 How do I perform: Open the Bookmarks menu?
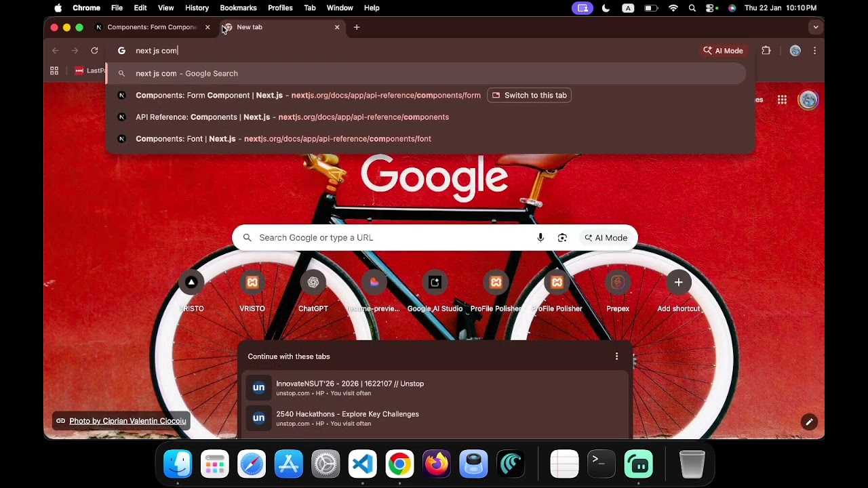238,8
